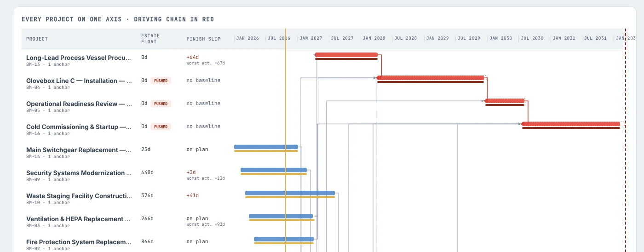Select the red Long-Lead Process Vessel Gantt bar
The image size is (644, 252).
pos(346,55)
